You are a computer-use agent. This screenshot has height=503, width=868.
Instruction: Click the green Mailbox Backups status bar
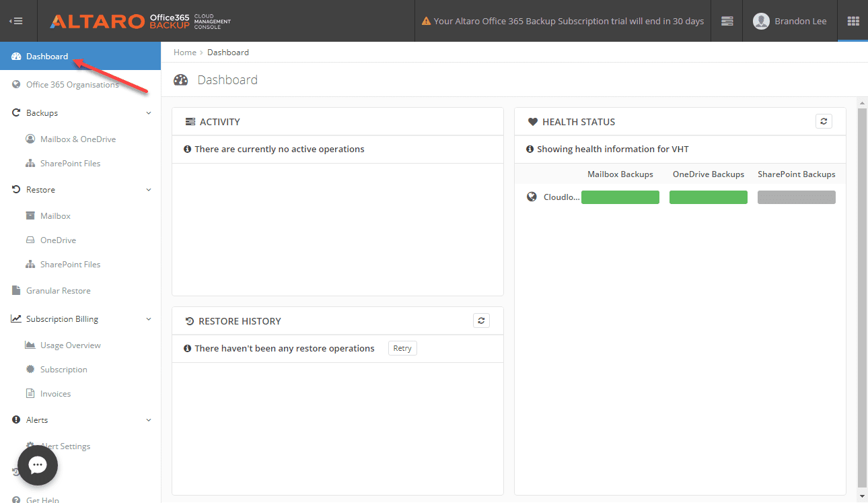[620, 197]
